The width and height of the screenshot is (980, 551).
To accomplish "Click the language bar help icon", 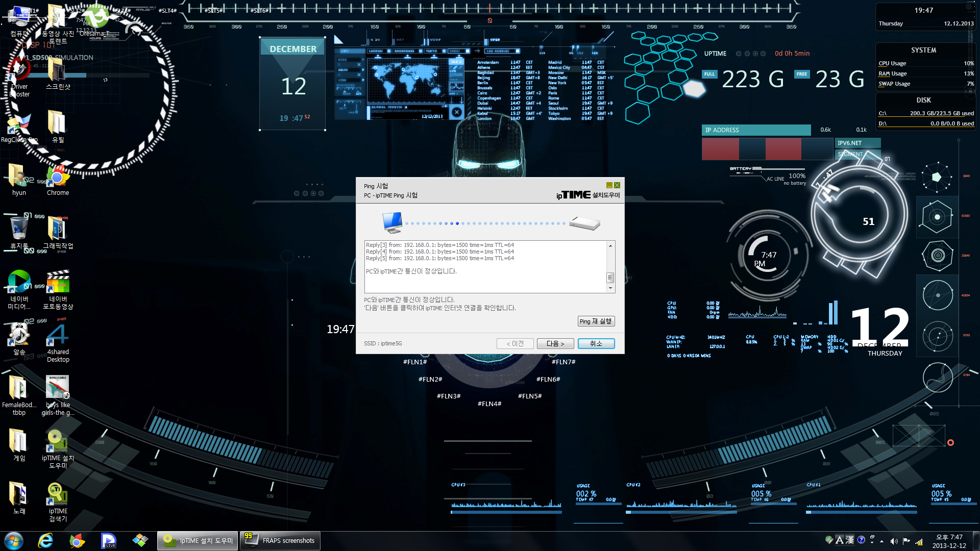I will coord(861,540).
